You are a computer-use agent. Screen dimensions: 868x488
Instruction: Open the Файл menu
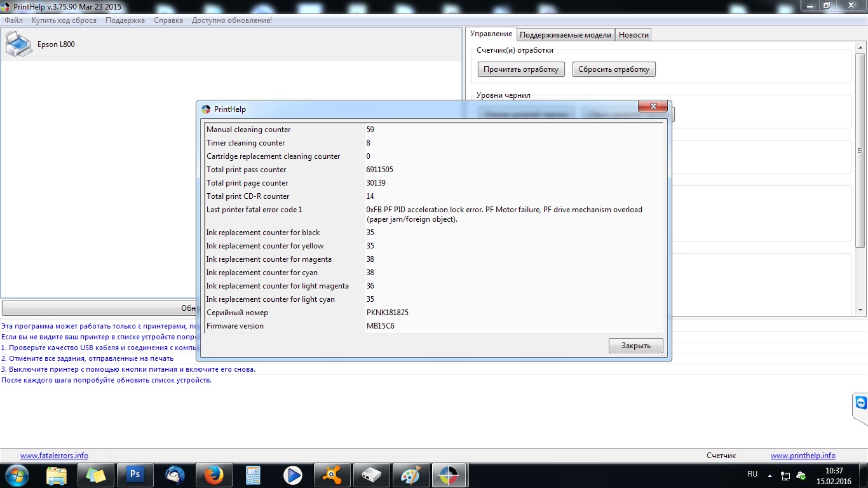click(13, 20)
